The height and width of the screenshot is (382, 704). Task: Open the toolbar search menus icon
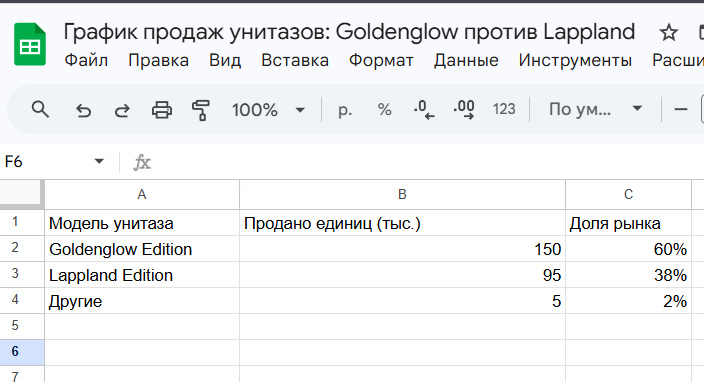click(x=40, y=109)
